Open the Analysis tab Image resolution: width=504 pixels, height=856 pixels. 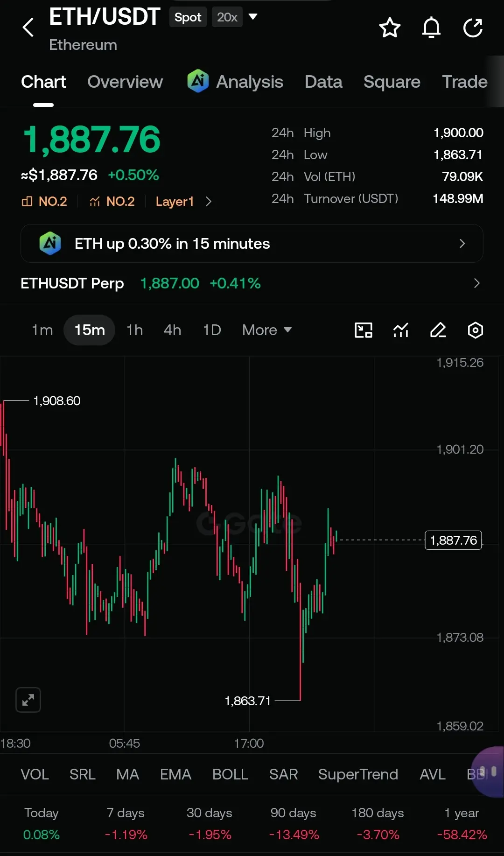[235, 82]
